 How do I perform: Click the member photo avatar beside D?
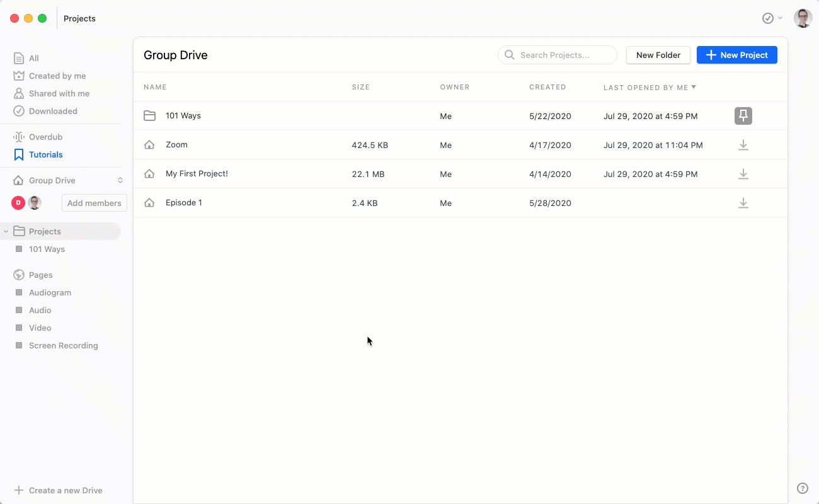35,203
